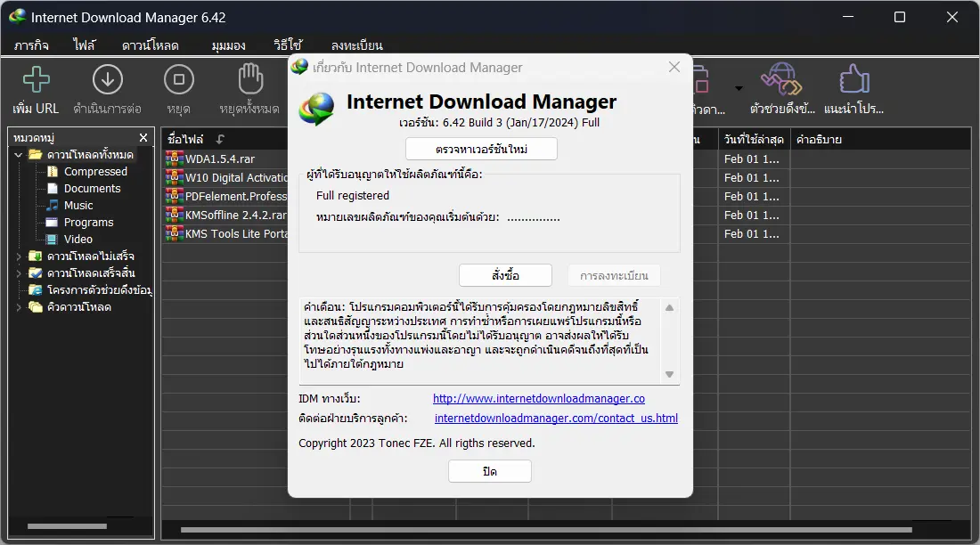Collapse the all-downloads tree node
This screenshot has height=545, width=980.
click(x=18, y=154)
